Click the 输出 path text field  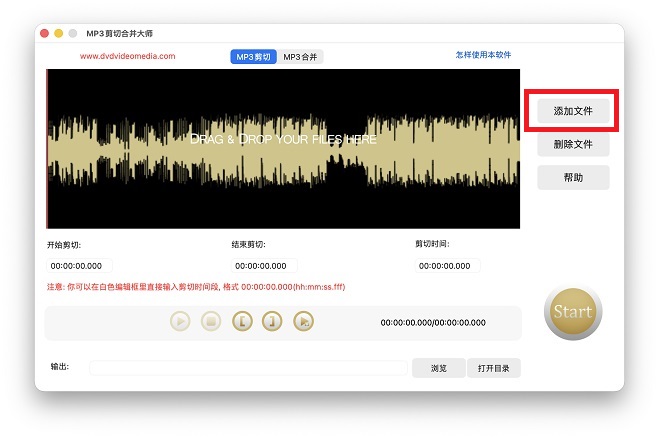pos(248,368)
